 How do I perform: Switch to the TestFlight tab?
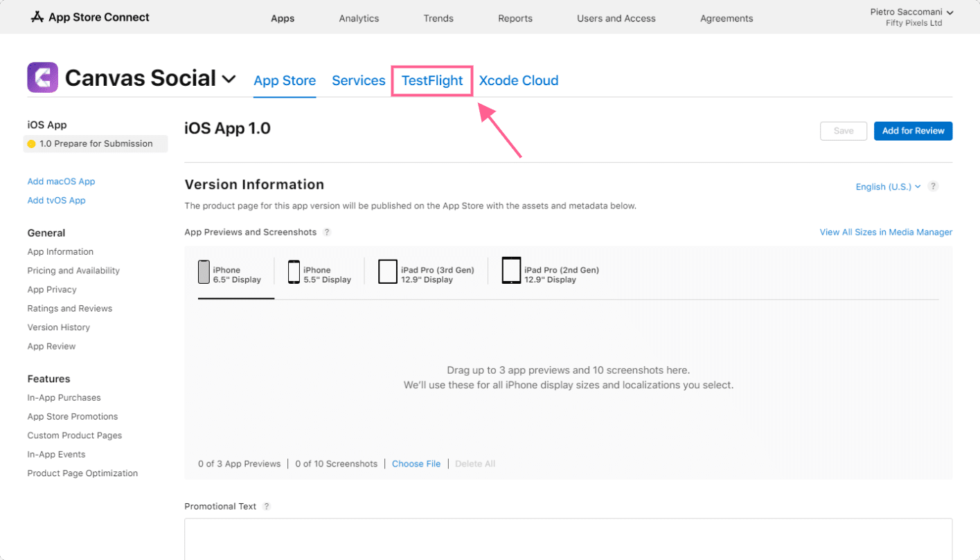(x=432, y=81)
